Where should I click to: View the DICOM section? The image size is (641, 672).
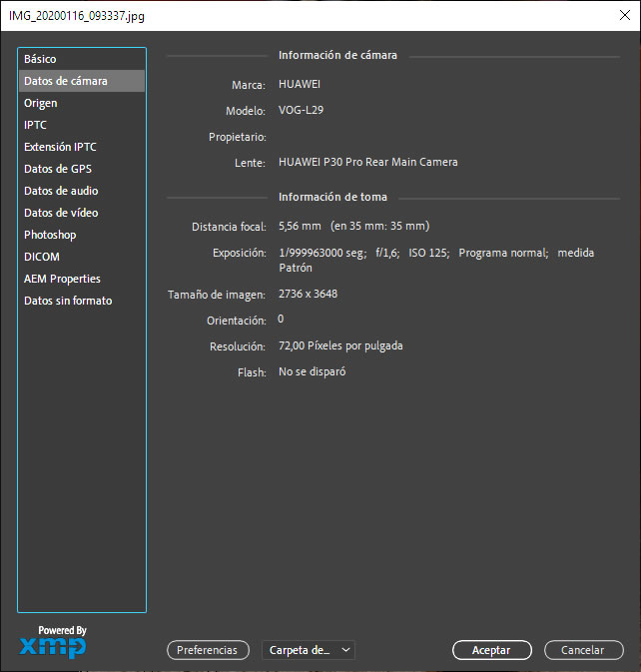(82, 257)
